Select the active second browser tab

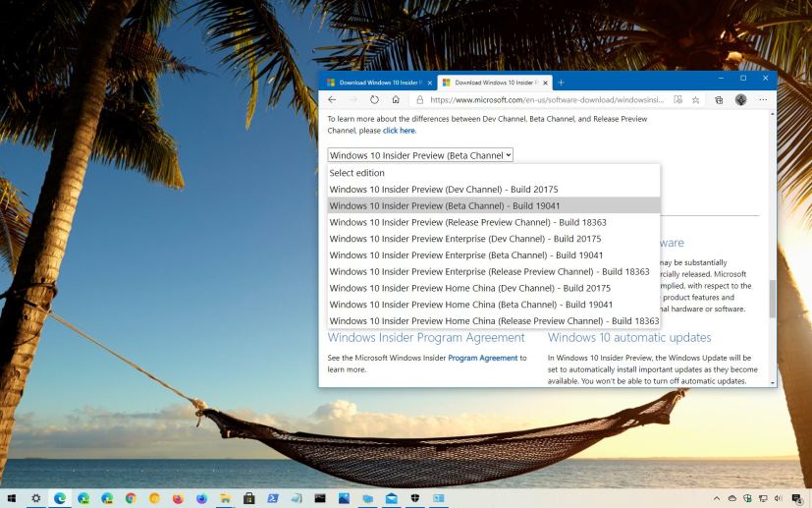click(x=495, y=83)
